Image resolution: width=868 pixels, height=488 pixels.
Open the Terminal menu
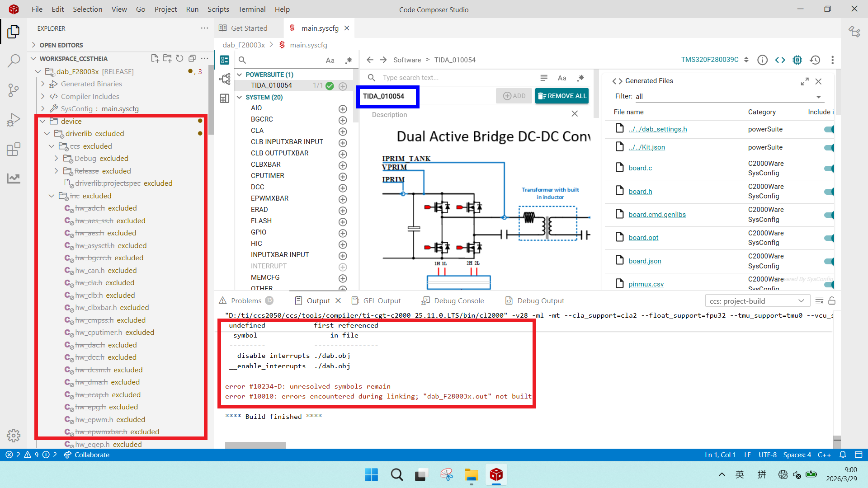252,9
